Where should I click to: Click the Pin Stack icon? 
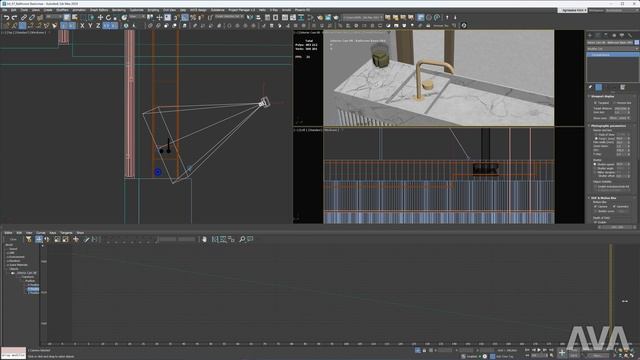pos(590,87)
